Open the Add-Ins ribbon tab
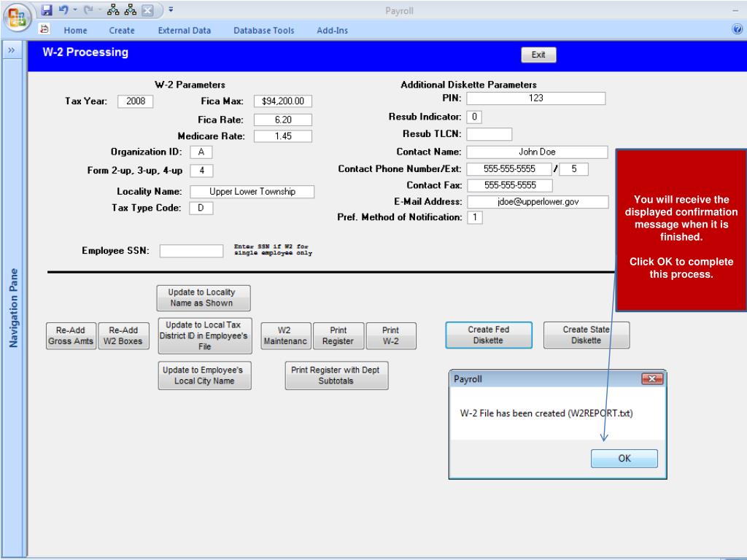Viewport: 747px width, 560px height. click(x=332, y=31)
